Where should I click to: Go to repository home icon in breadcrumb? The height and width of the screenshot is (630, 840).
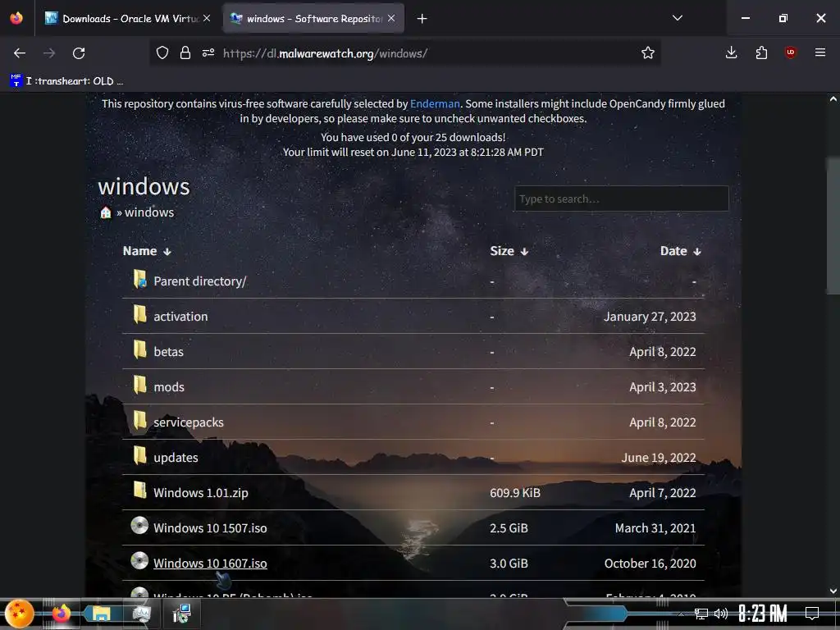click(x=106, y=212)
